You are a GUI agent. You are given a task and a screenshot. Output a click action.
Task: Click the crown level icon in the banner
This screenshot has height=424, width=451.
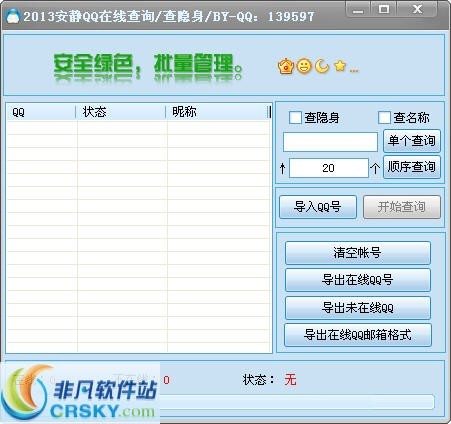point(285,66)
